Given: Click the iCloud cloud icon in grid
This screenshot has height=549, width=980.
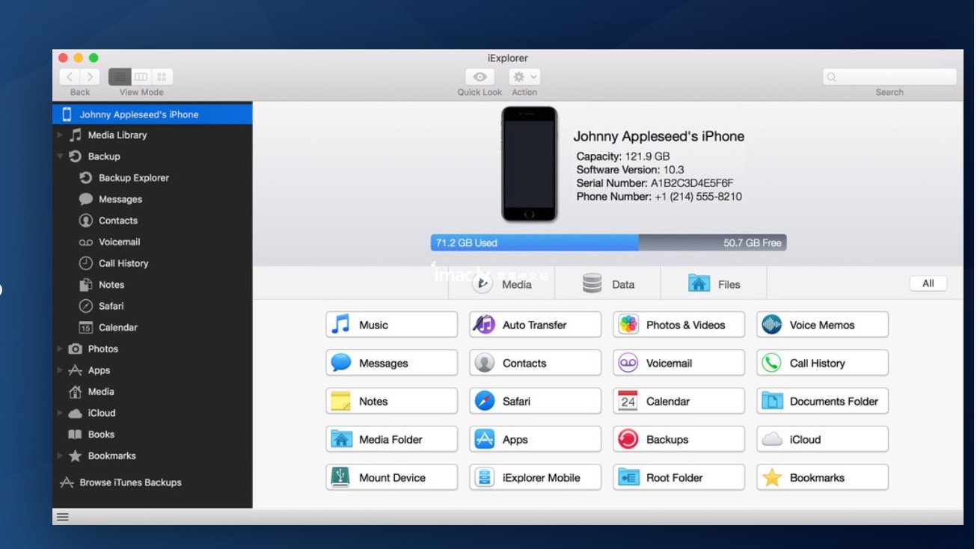Looking at the screenshot, I should [771, 440].
